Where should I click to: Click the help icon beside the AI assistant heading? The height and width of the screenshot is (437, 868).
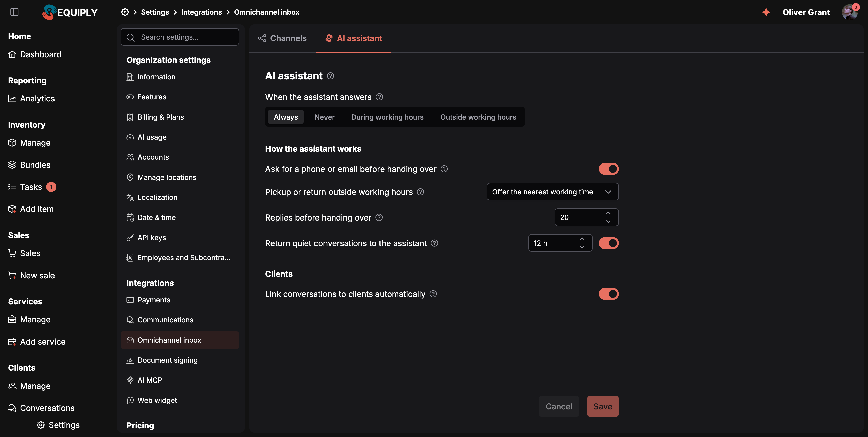pyautogui.click(x=330, y=76)
